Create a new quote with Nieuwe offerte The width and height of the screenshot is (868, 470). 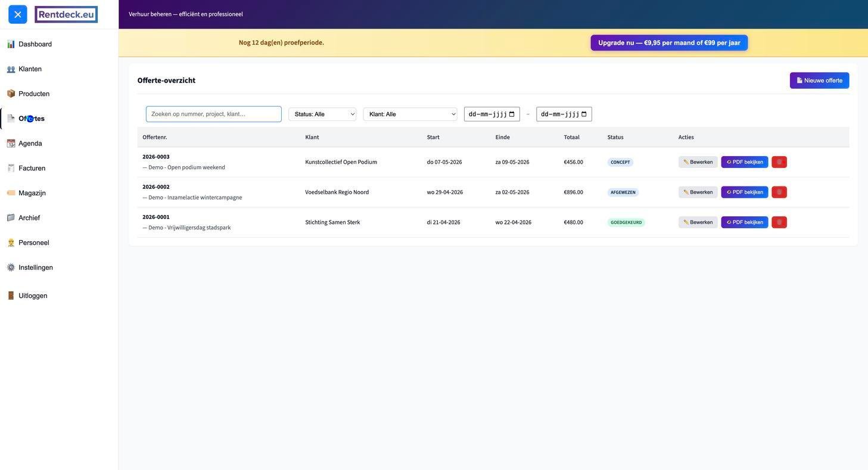tap(819, 80)
